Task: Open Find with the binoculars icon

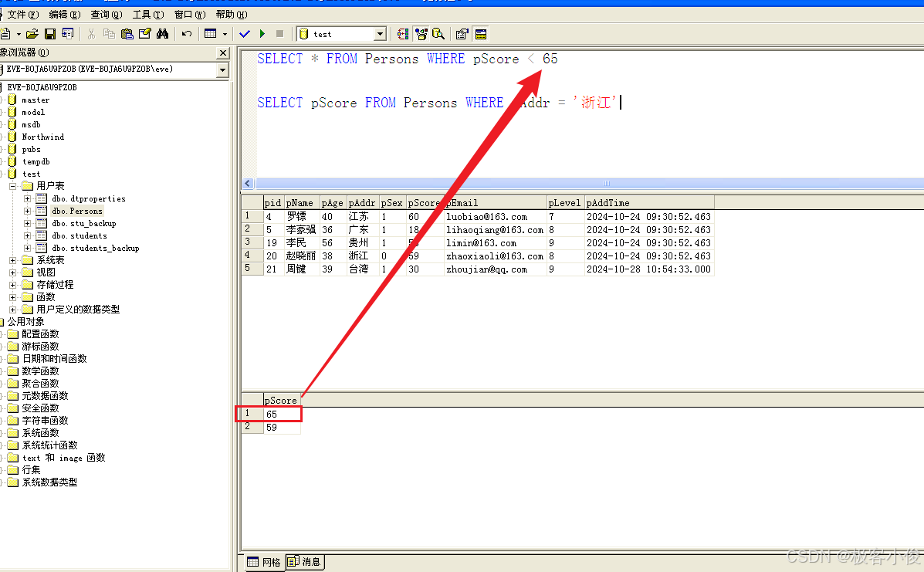Action: point(163,34)
